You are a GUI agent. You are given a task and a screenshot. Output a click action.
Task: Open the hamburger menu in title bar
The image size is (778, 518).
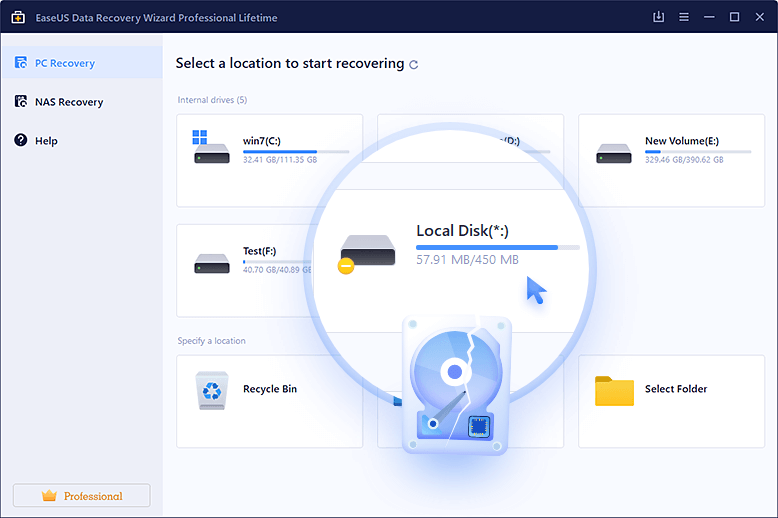point(683,17)
